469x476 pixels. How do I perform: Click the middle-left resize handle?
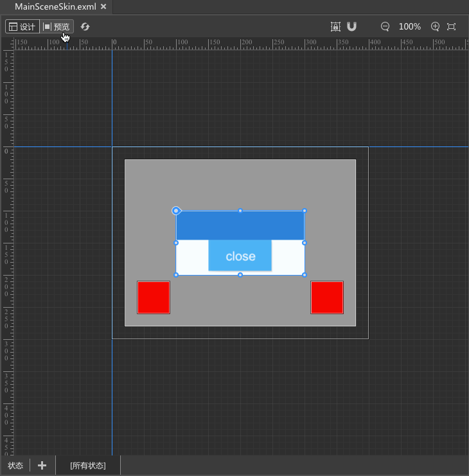click(x=176, y=243)
